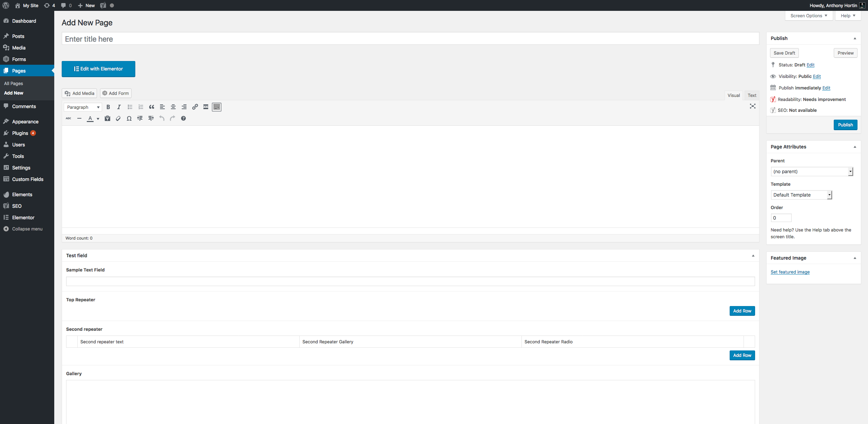Apply strikethrough formatting
Image resolution: width=868 pixels, height=424 pixels.
coord(68,118)
